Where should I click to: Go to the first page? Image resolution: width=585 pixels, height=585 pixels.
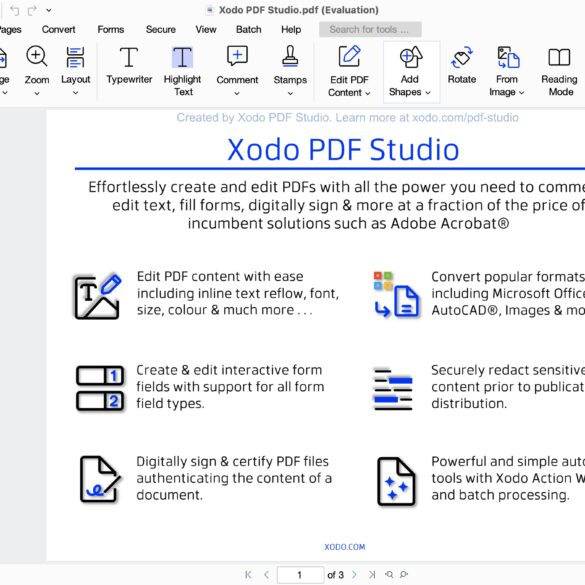248,575
